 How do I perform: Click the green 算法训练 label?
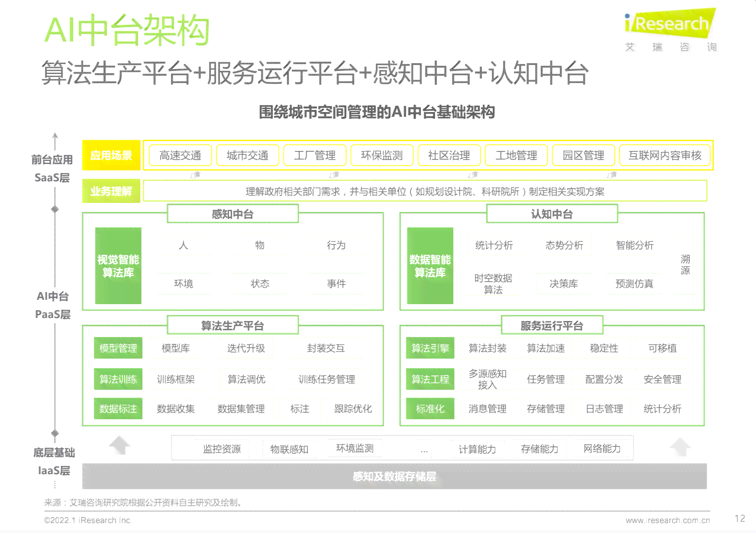click(118, 379)
